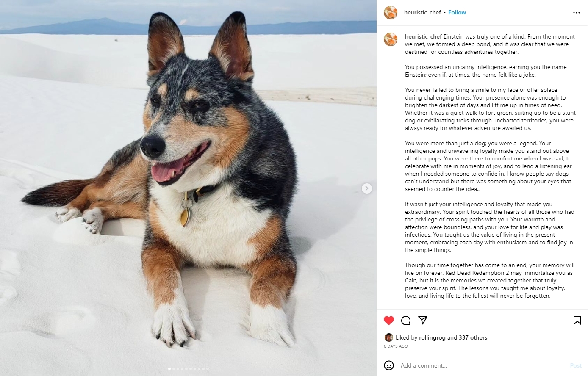Visit rollingrog's profile from the likes line

click(433, 338)
